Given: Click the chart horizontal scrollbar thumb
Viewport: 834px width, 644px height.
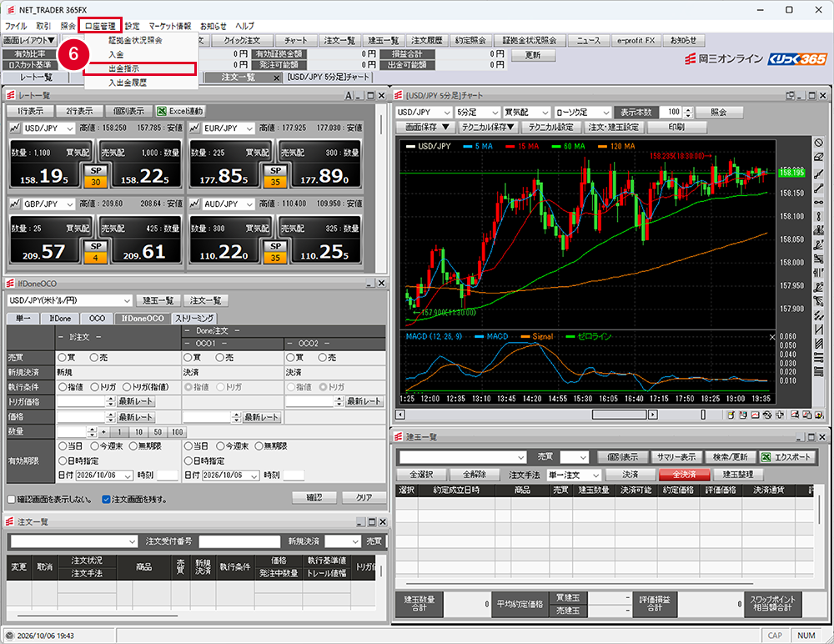Looking at the screenshot, I should [619, 415].
